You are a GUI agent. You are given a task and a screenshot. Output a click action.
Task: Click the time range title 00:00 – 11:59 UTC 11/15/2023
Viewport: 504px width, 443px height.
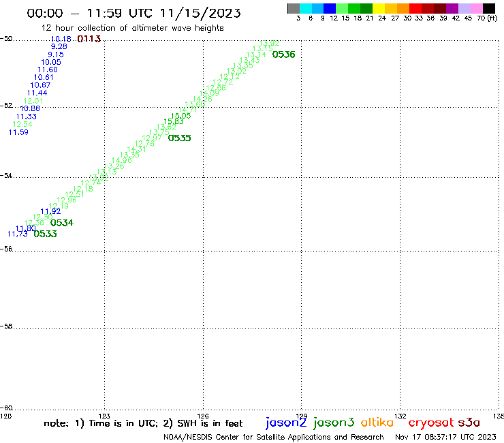[x=133, y=13]
